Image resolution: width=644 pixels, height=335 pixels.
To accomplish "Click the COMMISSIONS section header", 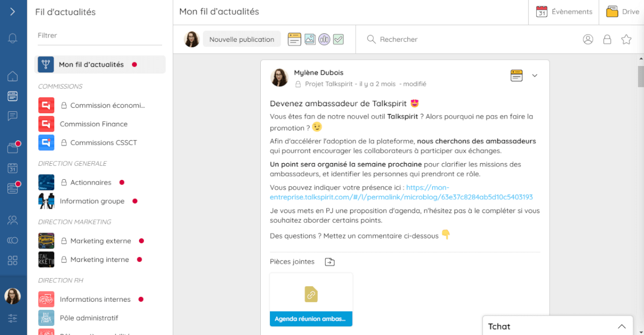I will click(60, 86).
